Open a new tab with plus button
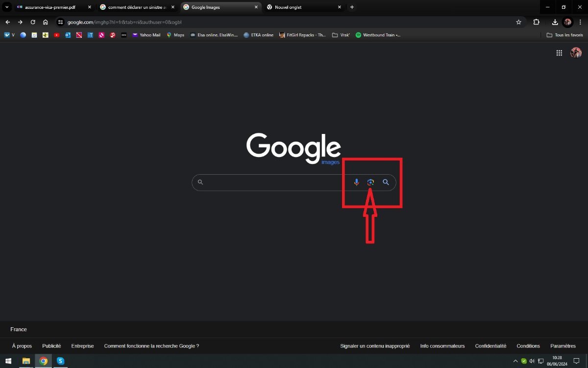588x368 pixels. tap(352, 7)
